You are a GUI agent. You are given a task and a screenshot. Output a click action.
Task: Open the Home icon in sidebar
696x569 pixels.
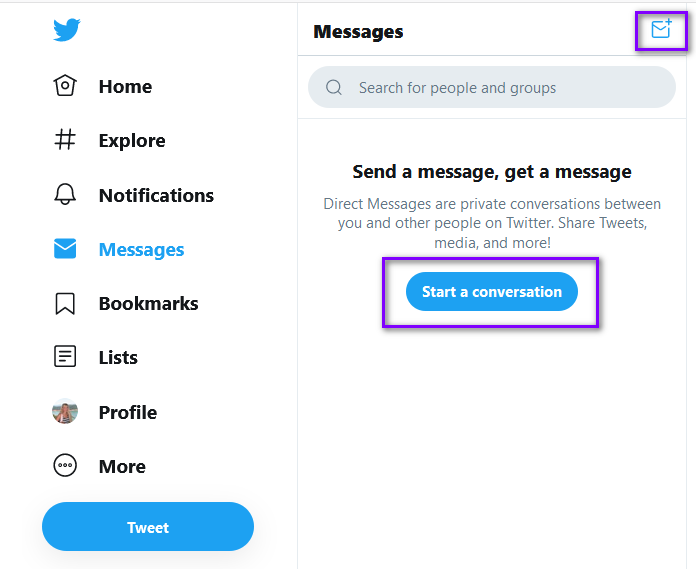click(x=65, y=85)
